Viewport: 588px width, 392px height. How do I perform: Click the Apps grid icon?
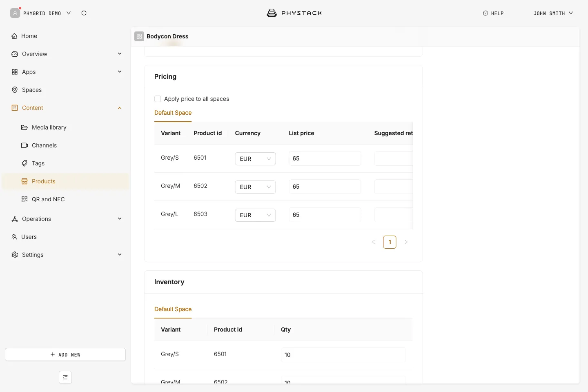(x=15, y=72)
